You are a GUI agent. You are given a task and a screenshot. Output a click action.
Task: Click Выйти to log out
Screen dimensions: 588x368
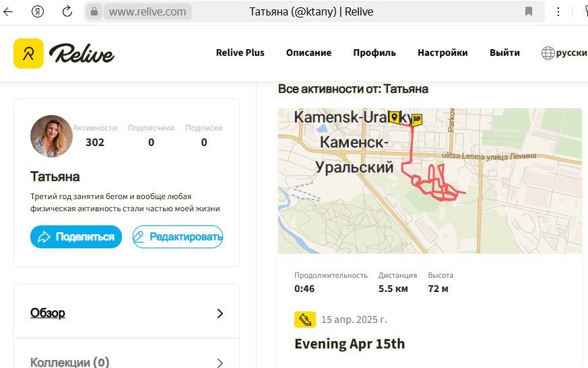(504, 53)
